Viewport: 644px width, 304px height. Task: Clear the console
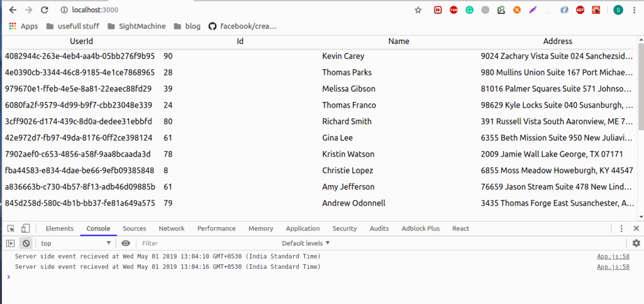tap(26, 243)
